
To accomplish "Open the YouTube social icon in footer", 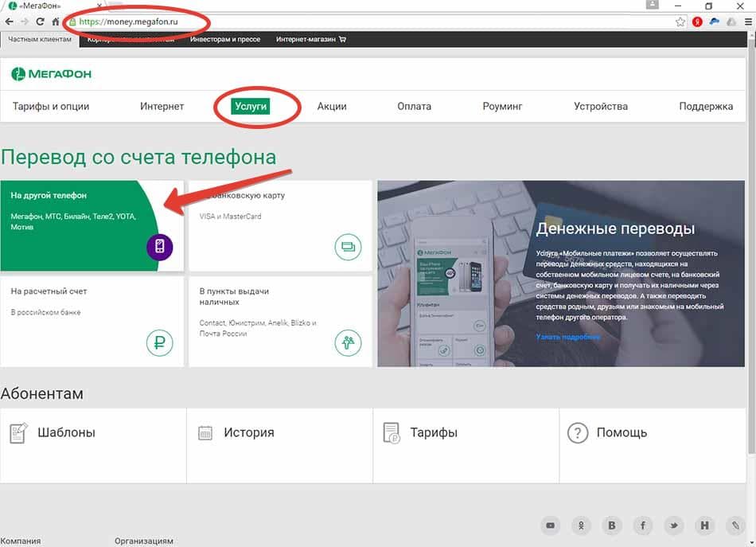I will pos(550,526).
